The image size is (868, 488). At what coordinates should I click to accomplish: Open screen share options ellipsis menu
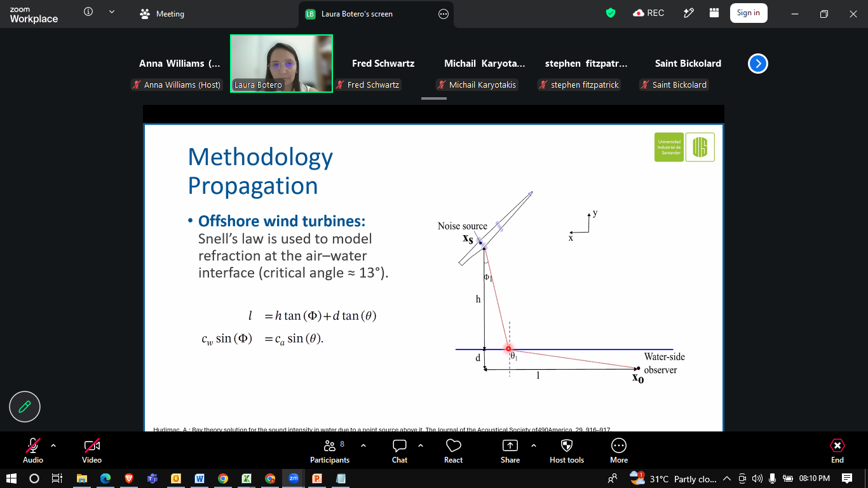point(444,13)
